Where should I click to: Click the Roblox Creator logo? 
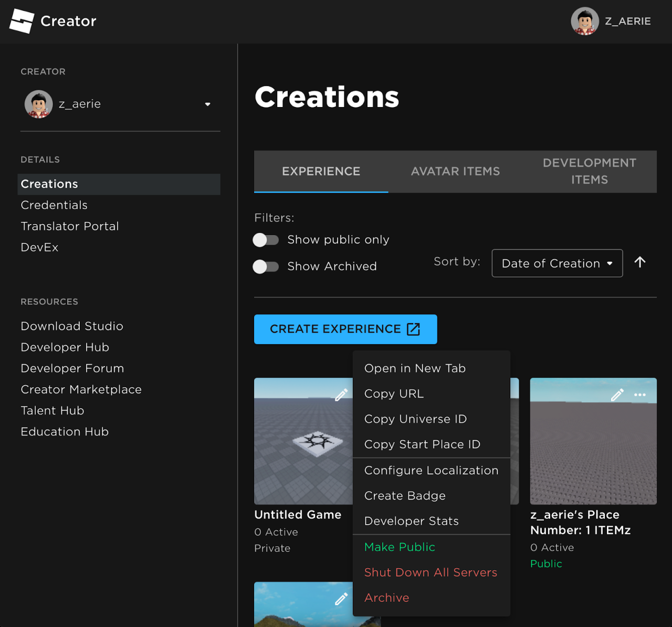23,21
